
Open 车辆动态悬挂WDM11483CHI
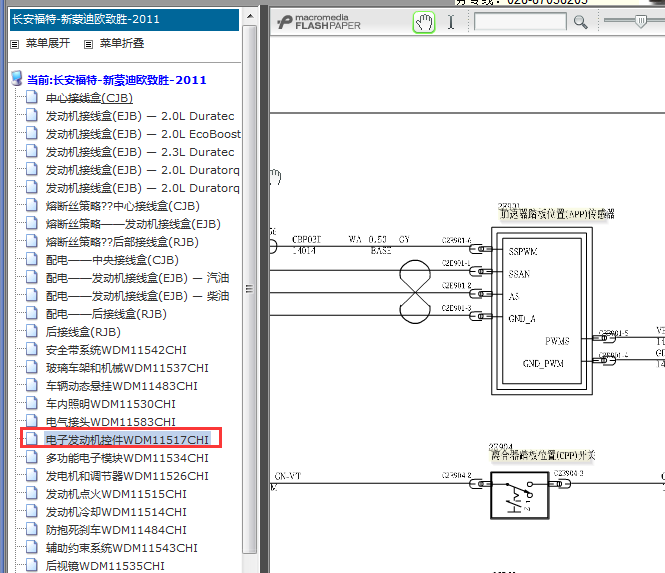[122, 386]
